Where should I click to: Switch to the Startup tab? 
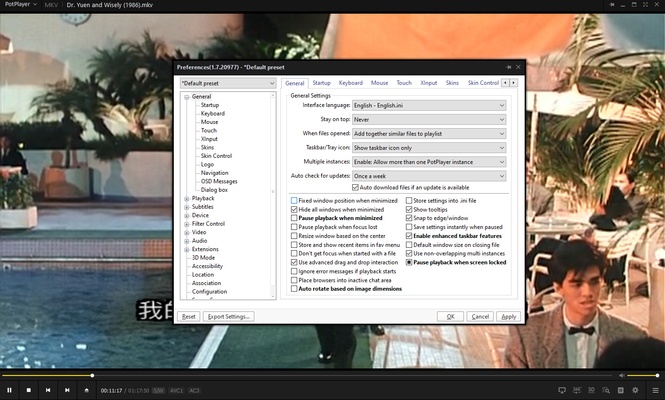321,83
